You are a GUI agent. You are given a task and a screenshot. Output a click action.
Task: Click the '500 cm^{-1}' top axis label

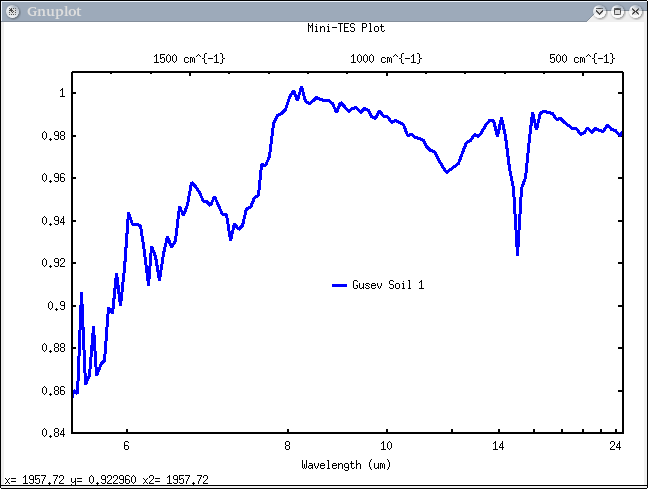coord(582,59)
